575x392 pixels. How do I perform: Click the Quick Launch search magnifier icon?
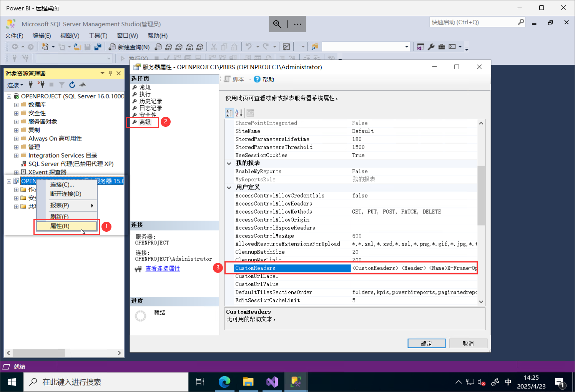tap(521, 22)
